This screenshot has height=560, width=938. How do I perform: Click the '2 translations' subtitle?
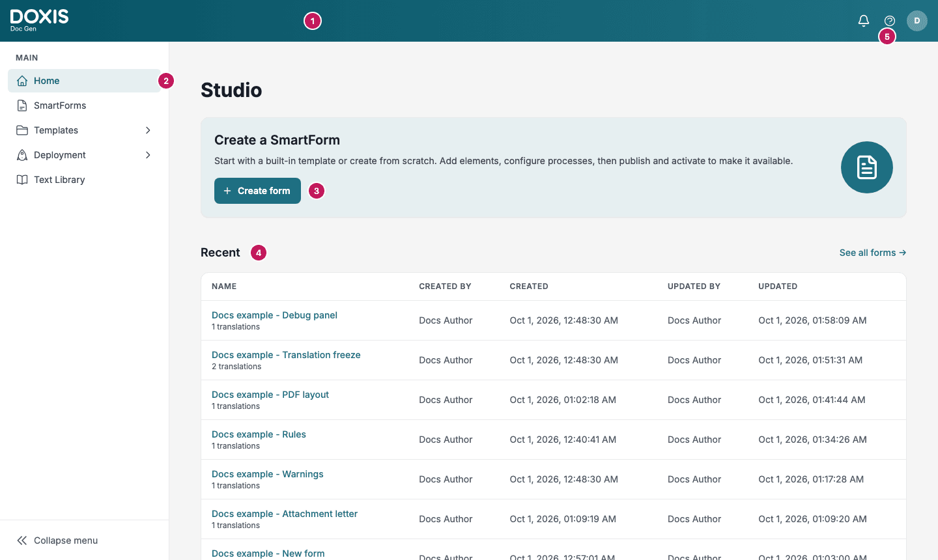(236, 367)
